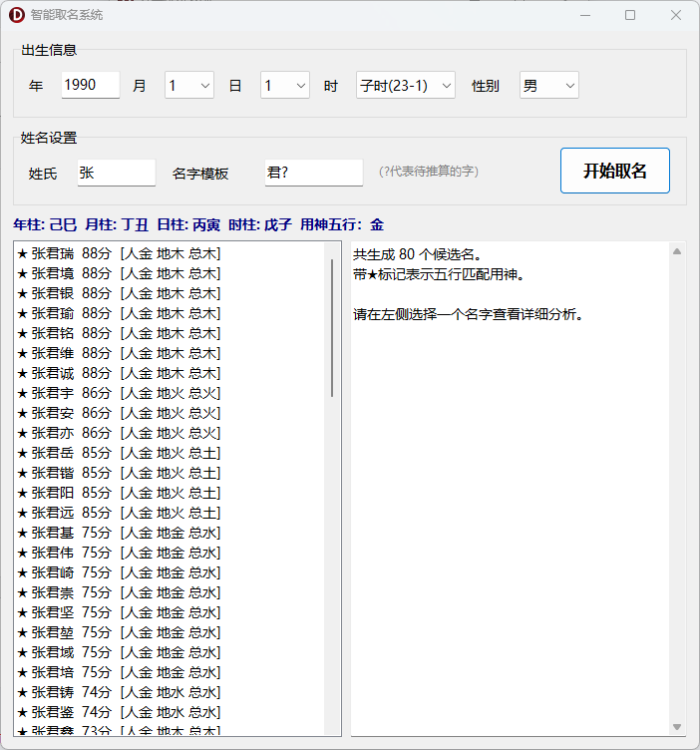700x750 pixels.
Task: Select candidate name 张君亦 86分
Action: pyautogui.click(x=170, y=433)
